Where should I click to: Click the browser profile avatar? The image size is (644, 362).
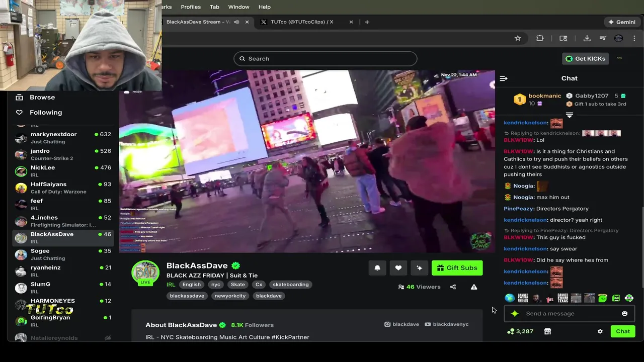[619, 38]
